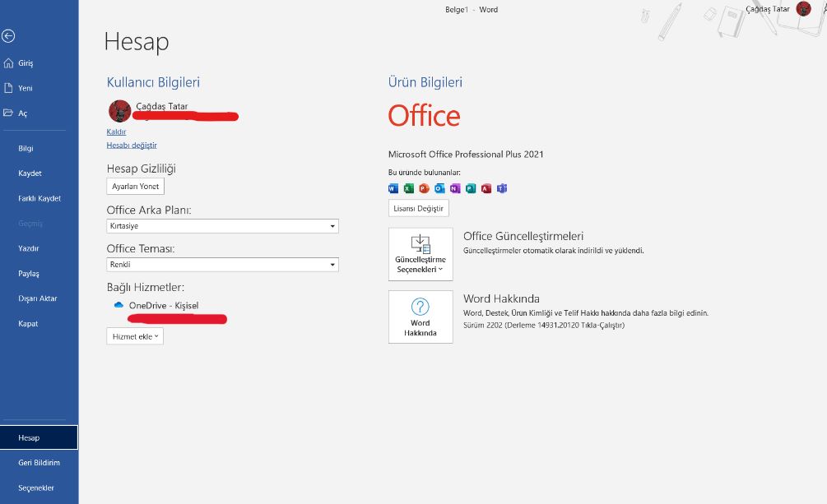Viewport: 827px width, 504px height.
Task: Click the PowerPoint icon in the product list
Action: pyautogui.click(x=424, y=188)
